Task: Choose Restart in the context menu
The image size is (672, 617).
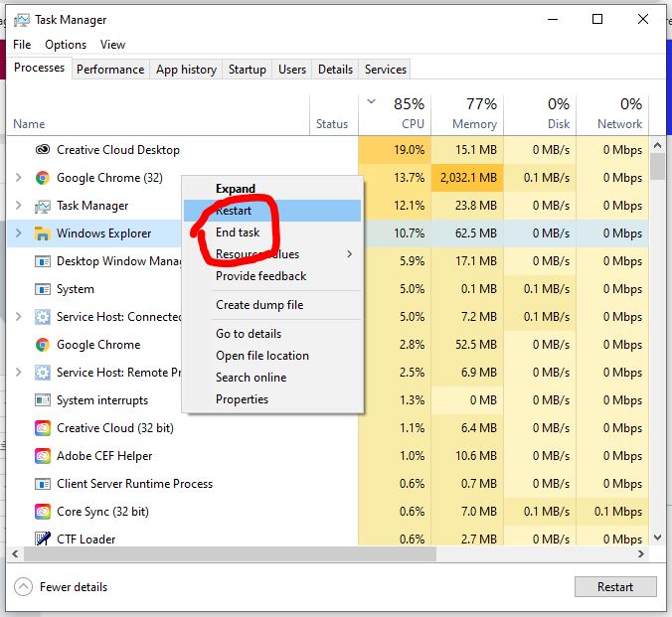Action: (x=272, y=211)
